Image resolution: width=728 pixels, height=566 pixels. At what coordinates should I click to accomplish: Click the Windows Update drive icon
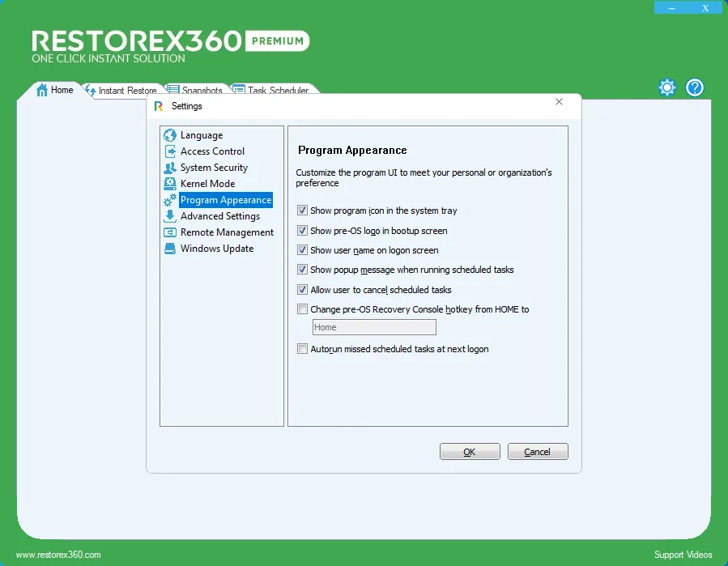pyautogui.click(x=170, y=249)
